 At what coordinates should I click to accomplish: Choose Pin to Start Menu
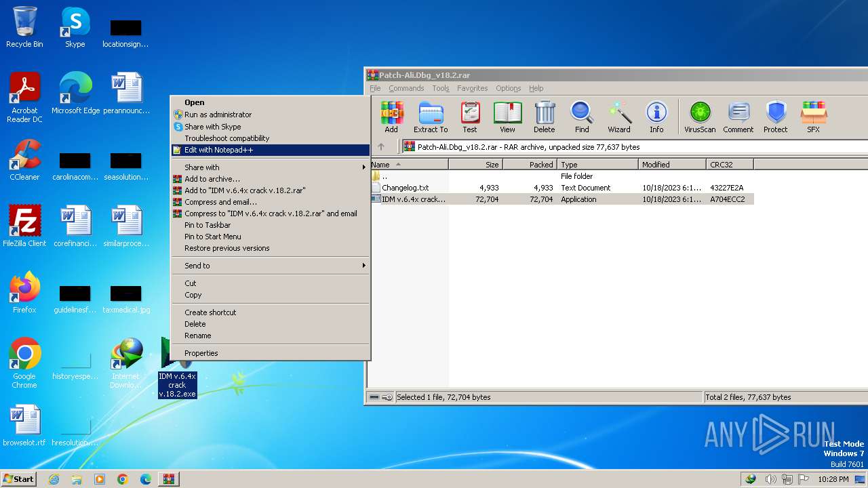[270, 237]
